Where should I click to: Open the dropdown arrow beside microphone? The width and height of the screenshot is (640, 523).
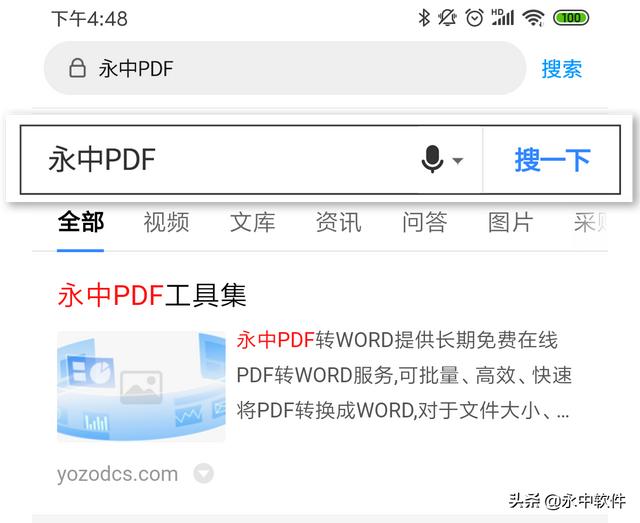[x=458, y=160]
